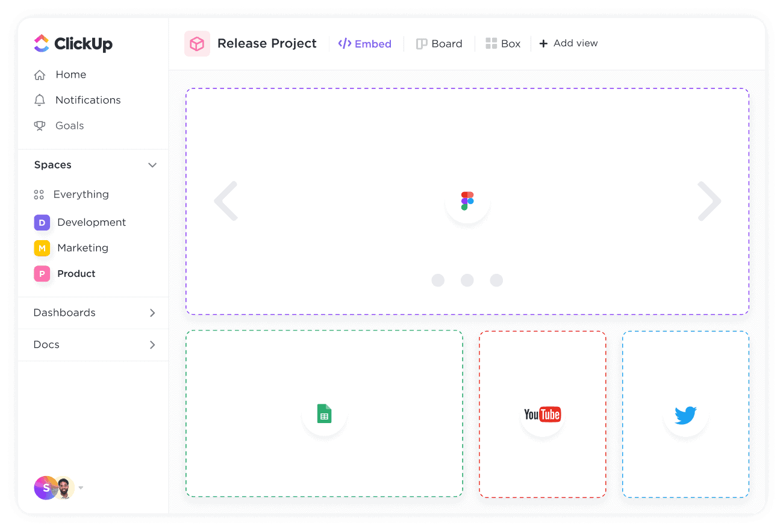Click the Twitter bird icon

click(x=685, y=415)
